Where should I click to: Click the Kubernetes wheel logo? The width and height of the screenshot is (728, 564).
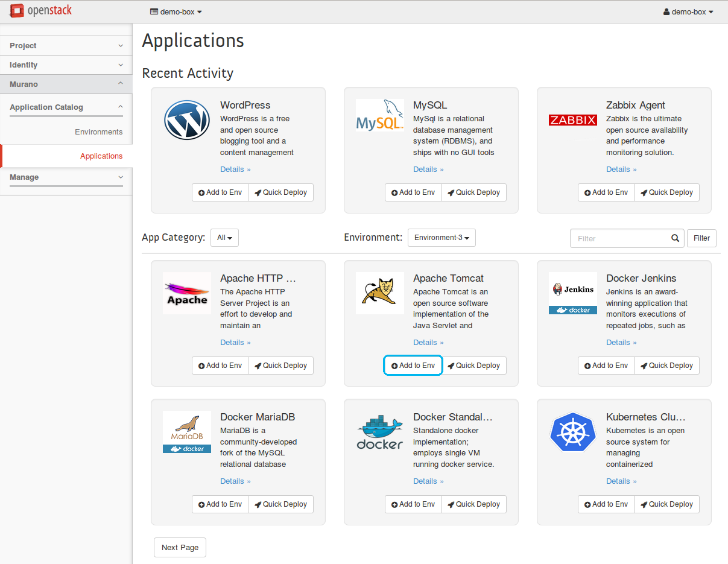click(572, 432)
